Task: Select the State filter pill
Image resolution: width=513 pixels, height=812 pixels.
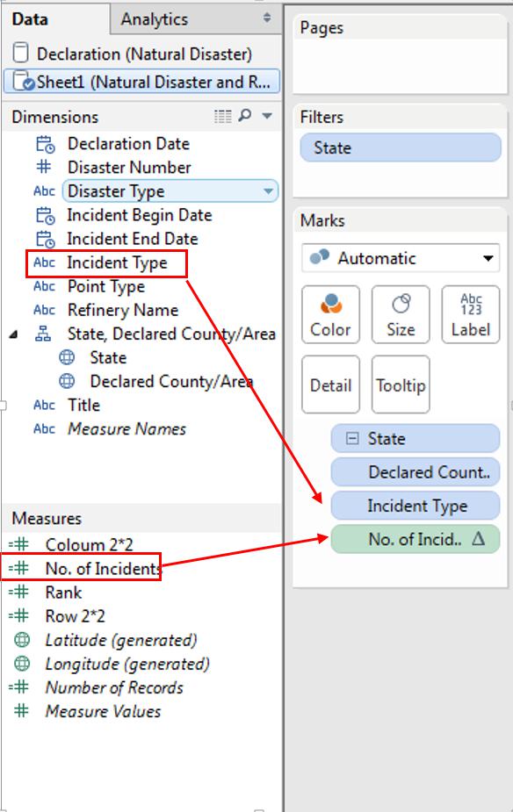Action: 401,147
